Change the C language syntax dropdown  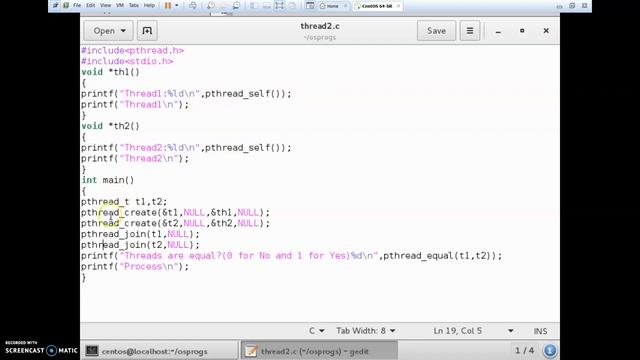tap(316, 331)
